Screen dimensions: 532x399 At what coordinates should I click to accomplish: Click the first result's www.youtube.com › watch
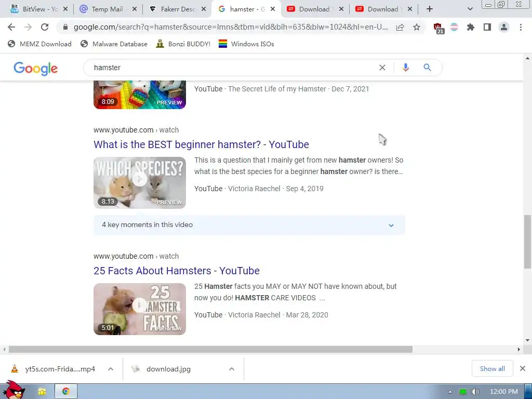pyautogui.click(x=136, y=130)
